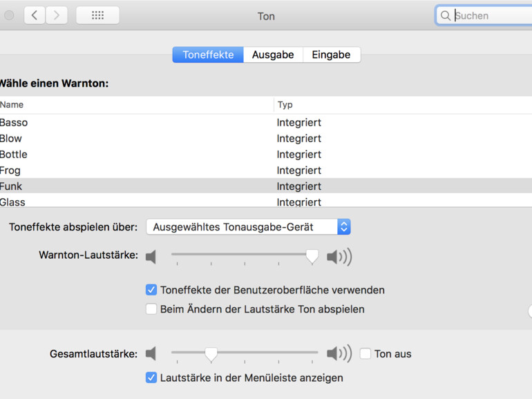532x399 pixels.
Task: Click quiet speaker icon beside Gesamtlautstärke
Action: pyautogui.click(x=151, y=354)
